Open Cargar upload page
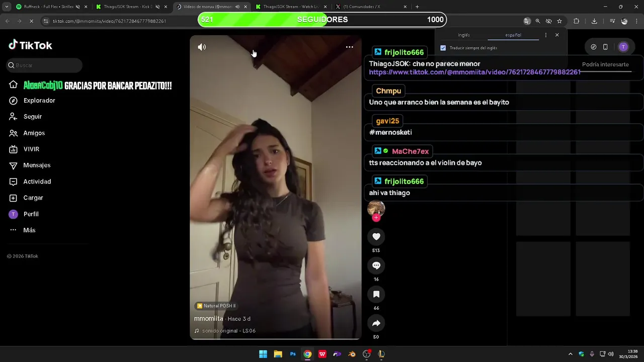Viewport: 644px width, 362px height. pyautogui.click(x=26, y=198)
